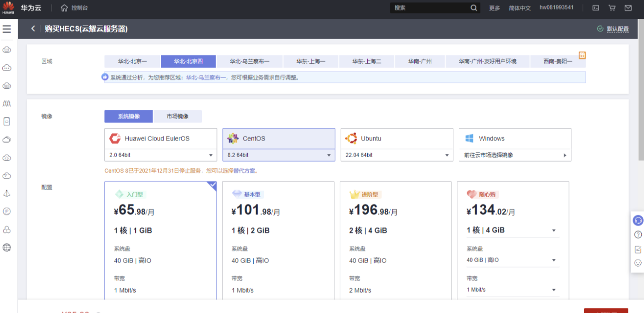This screenshot has height=313, width=644.
Task: Open customer service headset icon
Action: pos(638,221)
